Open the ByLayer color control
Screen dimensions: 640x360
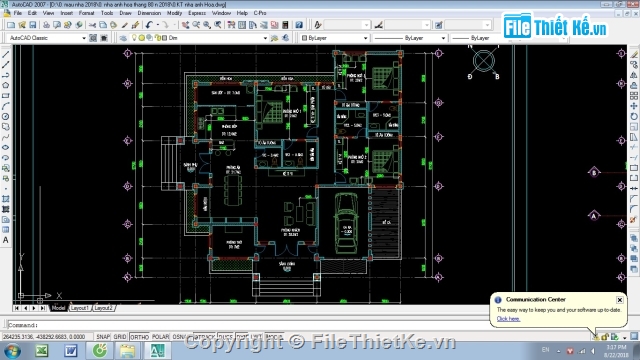point(334,38)
